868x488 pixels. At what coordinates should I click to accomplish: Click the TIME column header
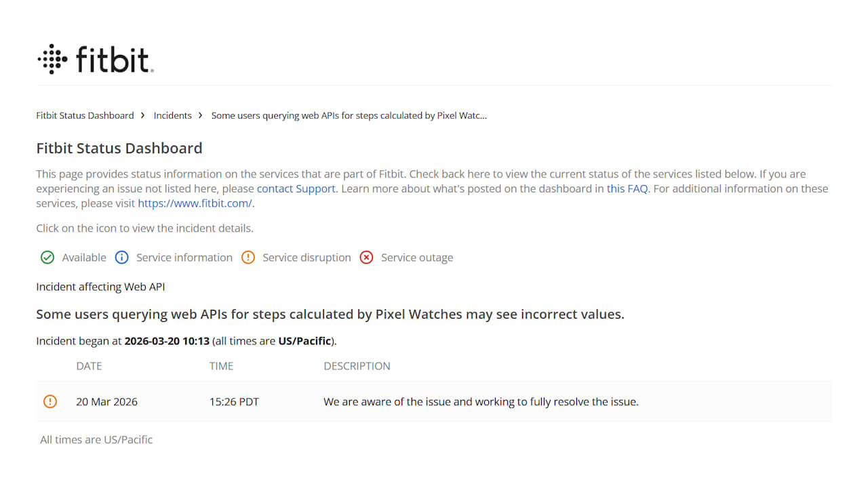(221, 366)
